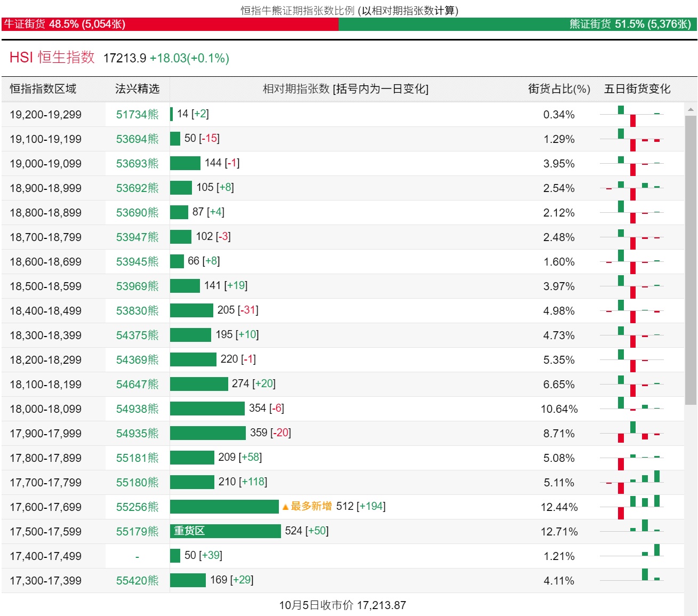Click the 街货占比(%) column header

coord(559,89)
